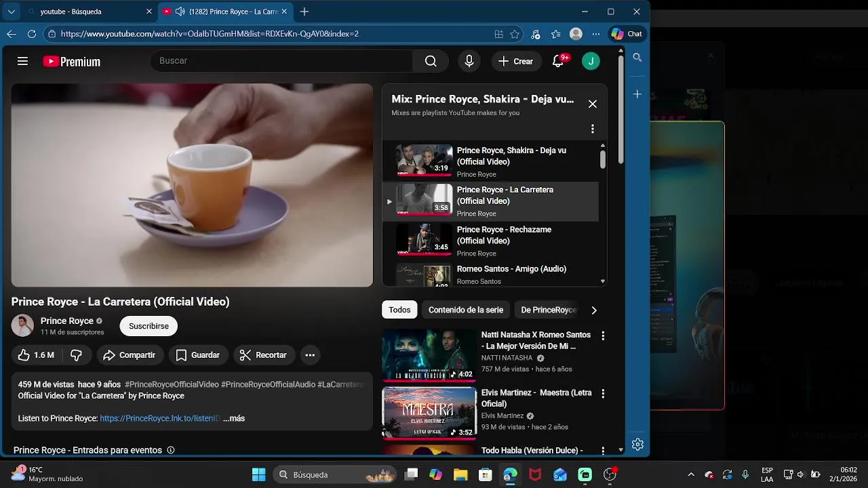The width and height of the screenshot is (868, 488).
Task: Close the Mix playlist panel
Action: (x=593, y=104)
